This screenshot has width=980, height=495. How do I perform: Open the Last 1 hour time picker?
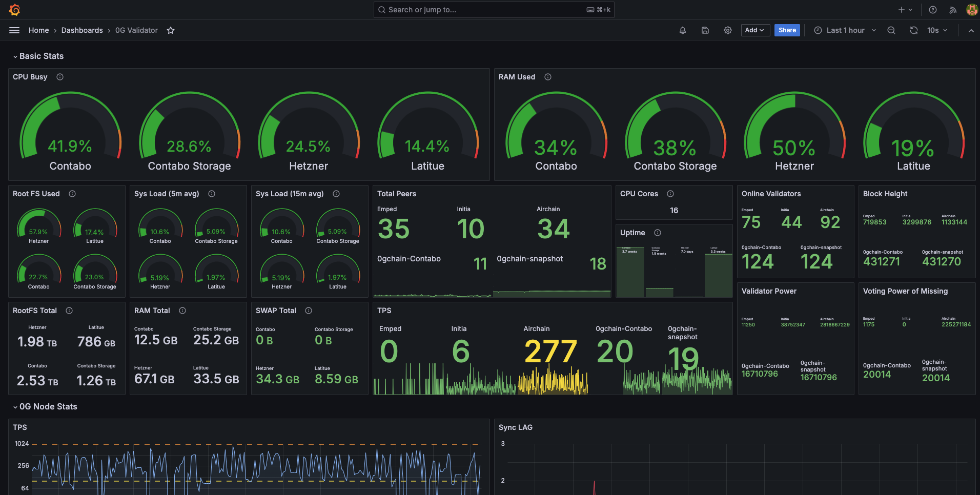(845, 30)
